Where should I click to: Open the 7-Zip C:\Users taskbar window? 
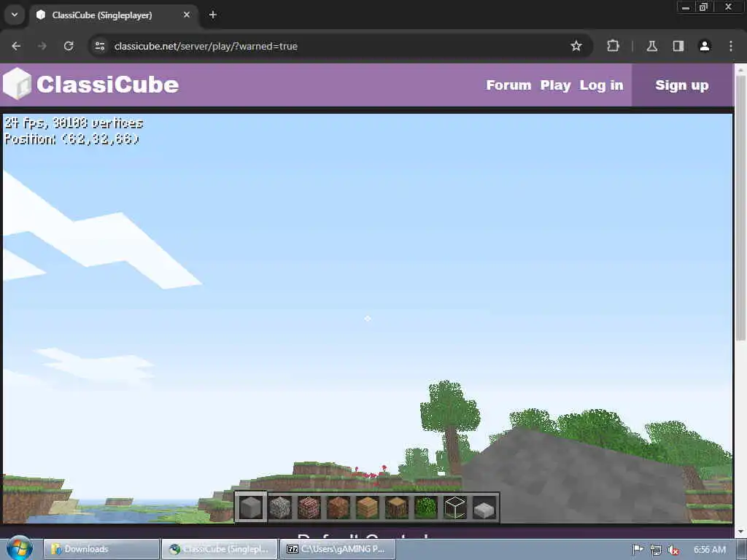(x=337, y=549)
